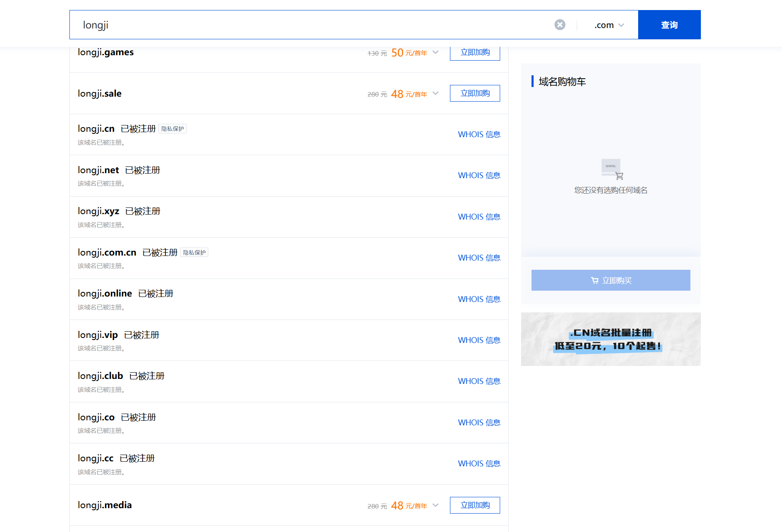Open WHOIS 信息 for longji.cc
This screenshot has height=532, width=782.
479,463
